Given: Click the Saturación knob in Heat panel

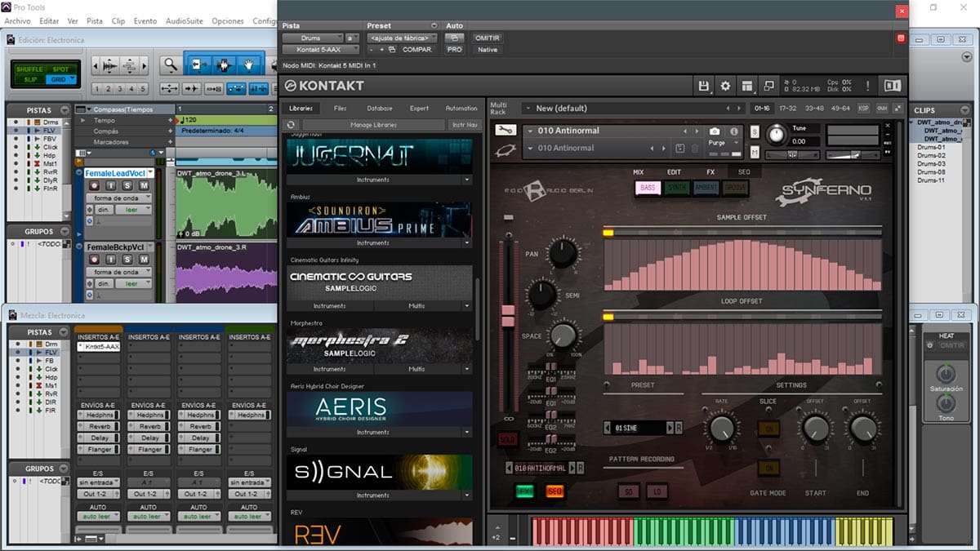Looking at the screenshot, I should click(946, 375).
